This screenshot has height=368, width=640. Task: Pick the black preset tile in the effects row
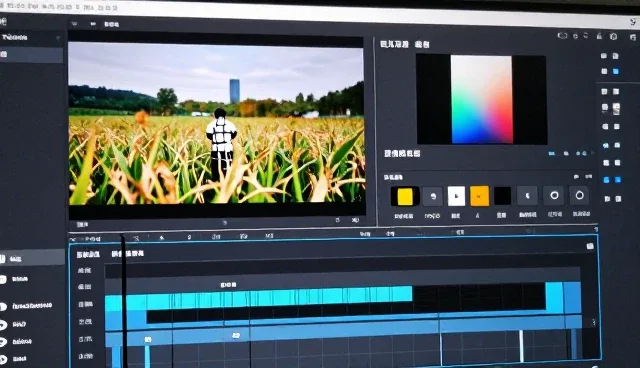click(502, 196)
